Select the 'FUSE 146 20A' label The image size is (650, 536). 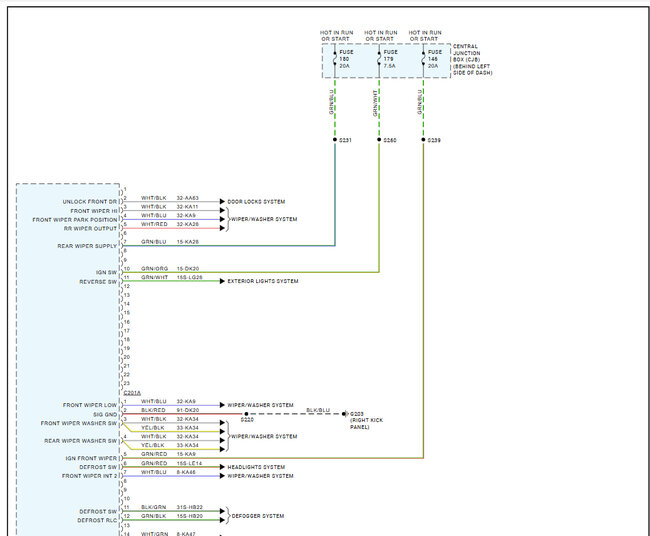[x=435, y=59]
